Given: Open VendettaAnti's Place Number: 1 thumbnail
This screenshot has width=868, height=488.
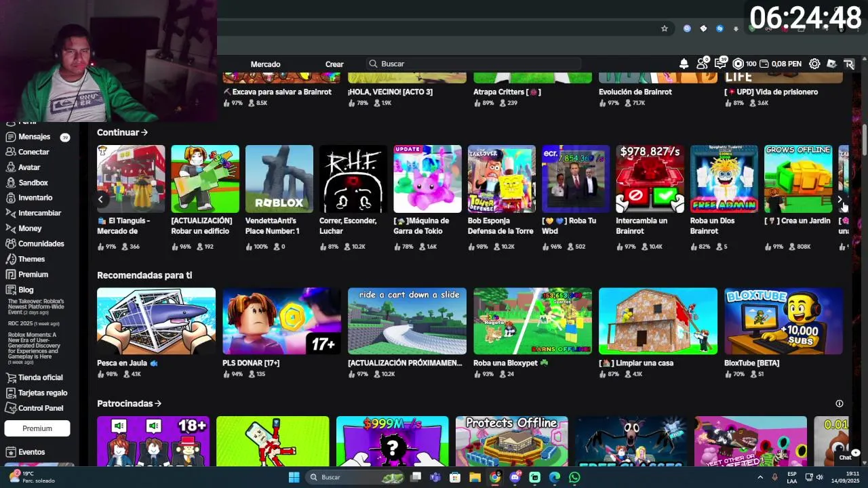Looking at the screenshot, I should point(279,179).
